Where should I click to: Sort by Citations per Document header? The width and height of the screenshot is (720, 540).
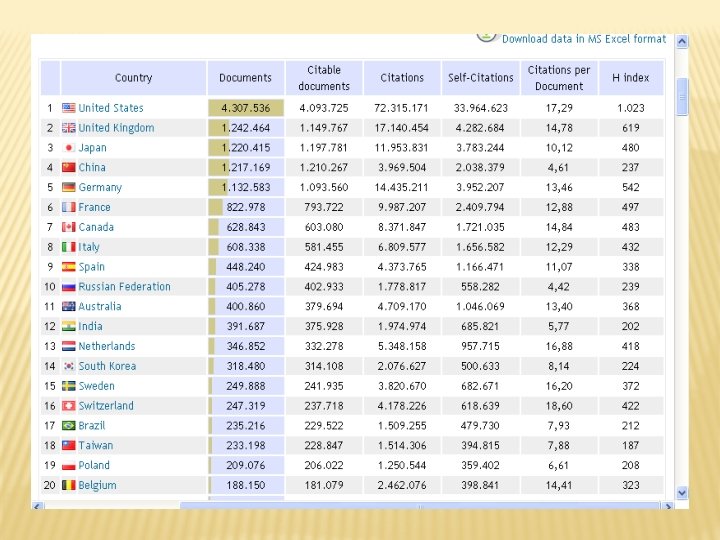[559, 78]
